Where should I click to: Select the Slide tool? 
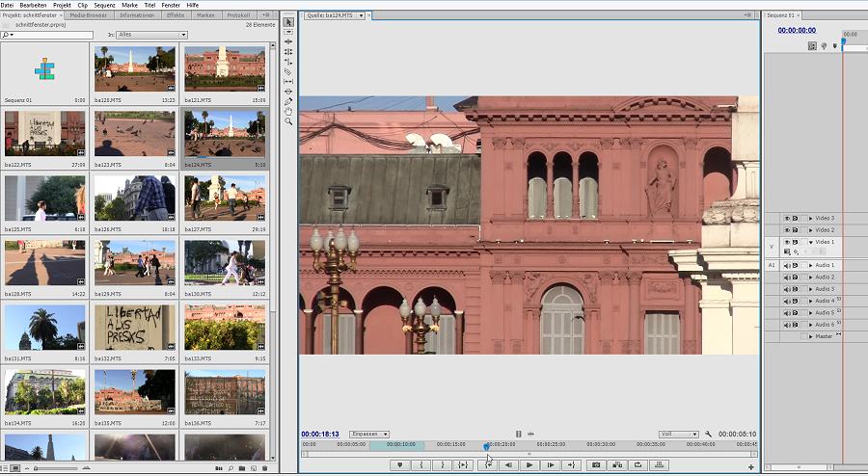pyautogui.click(x=288, y=92)
